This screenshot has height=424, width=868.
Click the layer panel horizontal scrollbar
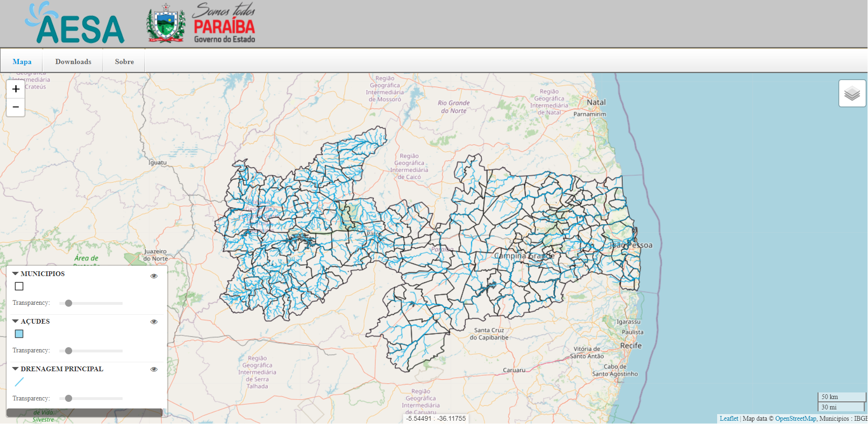[x=84, y=413]
